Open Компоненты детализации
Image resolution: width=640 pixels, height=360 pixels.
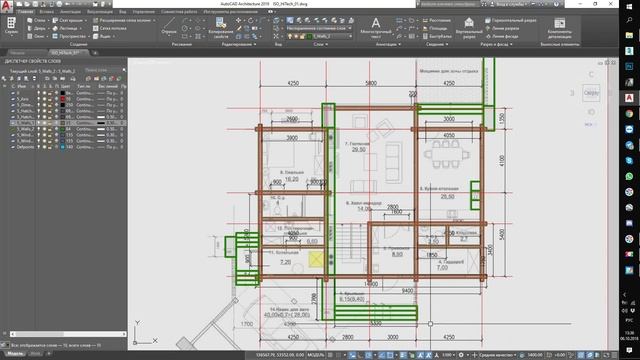[x=560, y=28]
